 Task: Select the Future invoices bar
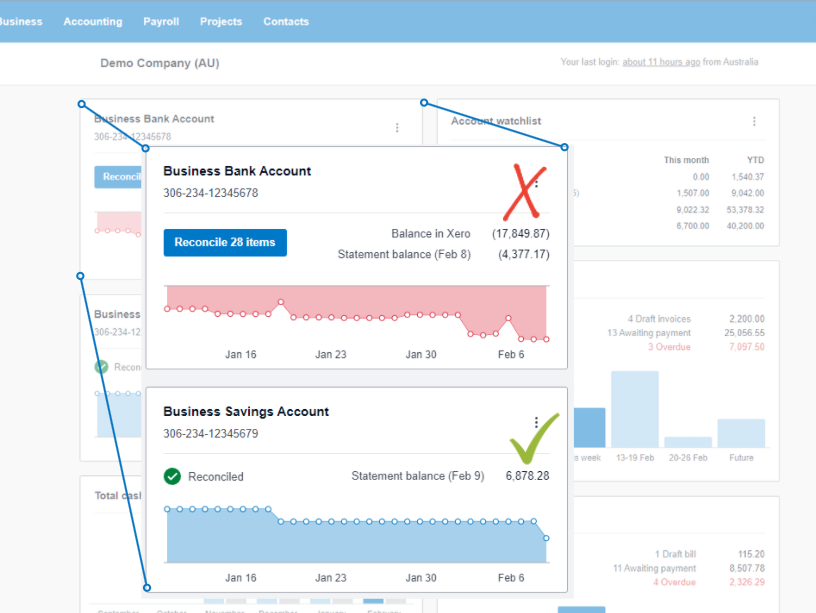pos(741,433)
